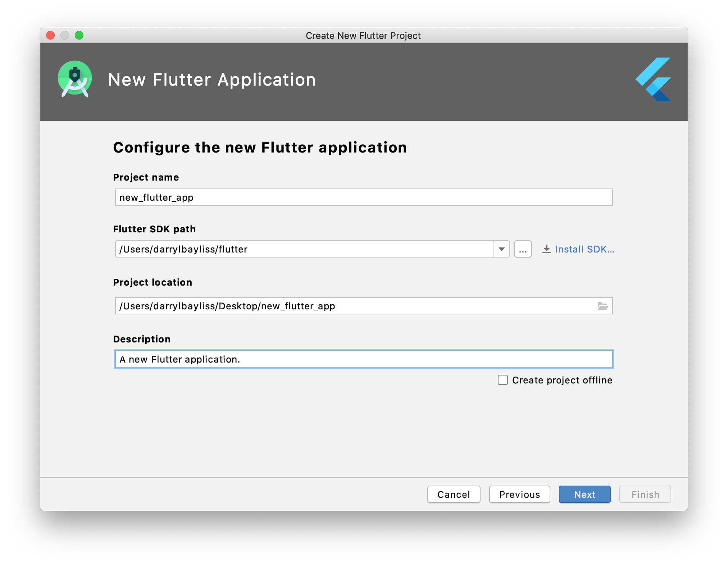Open SDK path browse ellipsis button
This screenshot has height=564, width=728.
point(523,249)
